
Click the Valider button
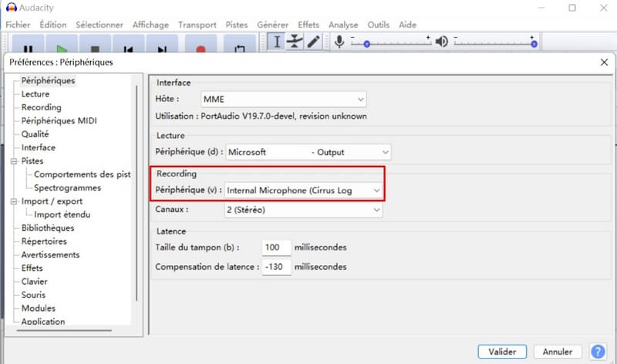[x=502, y=352]
